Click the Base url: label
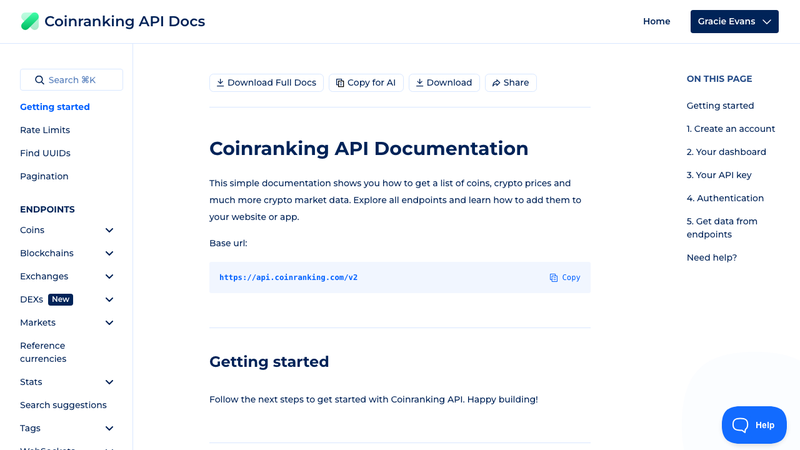The height and width of the screenshot is (450, 800). (x=228, y=243)
